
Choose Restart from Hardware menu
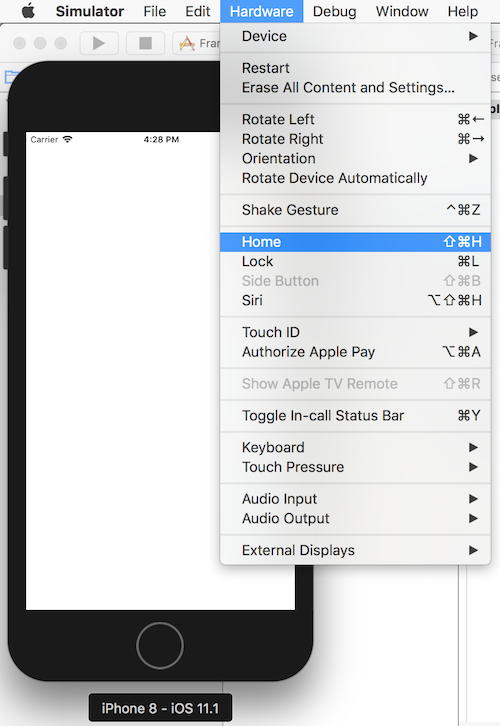(x=355, y=68)
